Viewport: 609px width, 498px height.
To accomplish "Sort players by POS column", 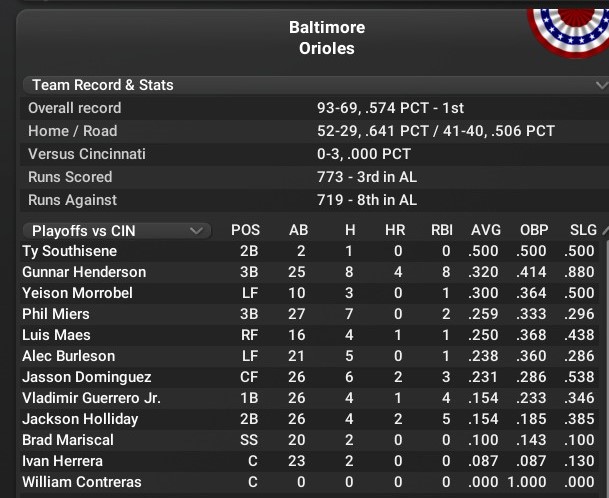I will 245,231.
